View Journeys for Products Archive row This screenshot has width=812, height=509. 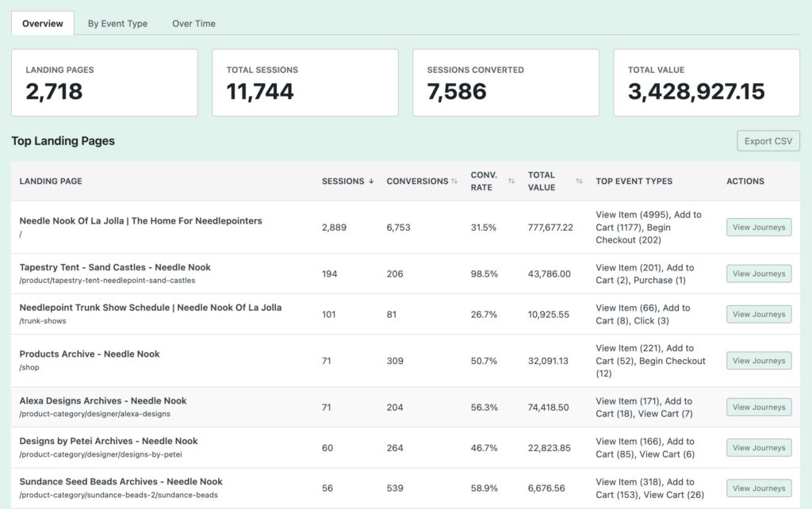pyautogui.click(x=759, y=361)
